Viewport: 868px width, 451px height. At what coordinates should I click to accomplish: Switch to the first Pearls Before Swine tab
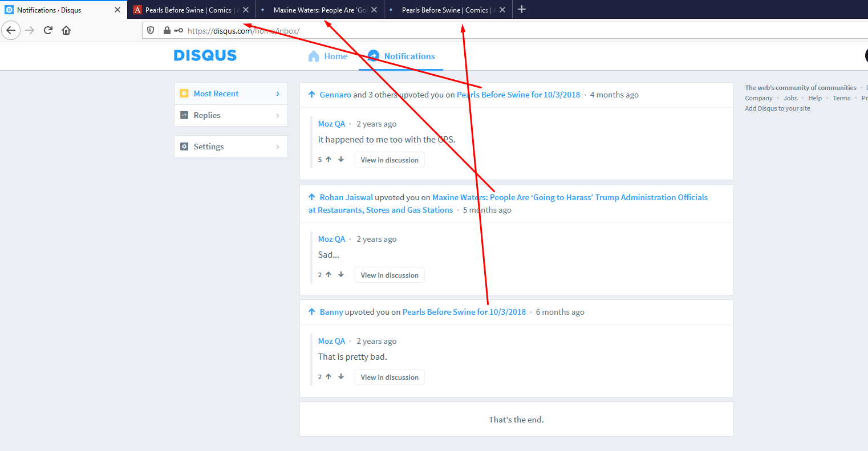[x=191, y=9]
